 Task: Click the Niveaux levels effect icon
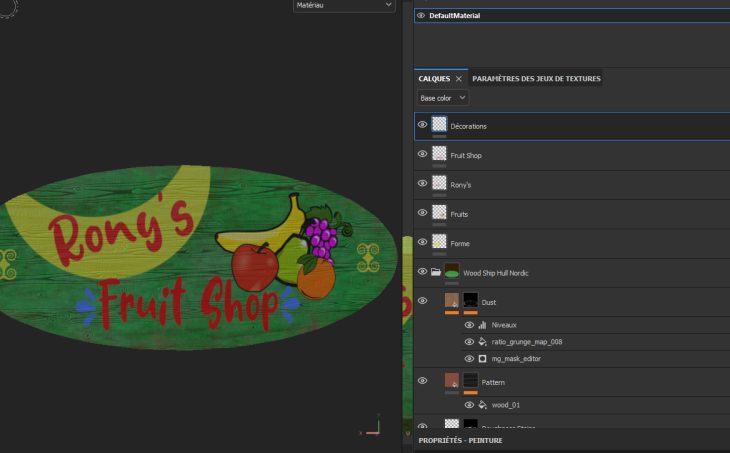pyautogui.click(x=482, y=324)
